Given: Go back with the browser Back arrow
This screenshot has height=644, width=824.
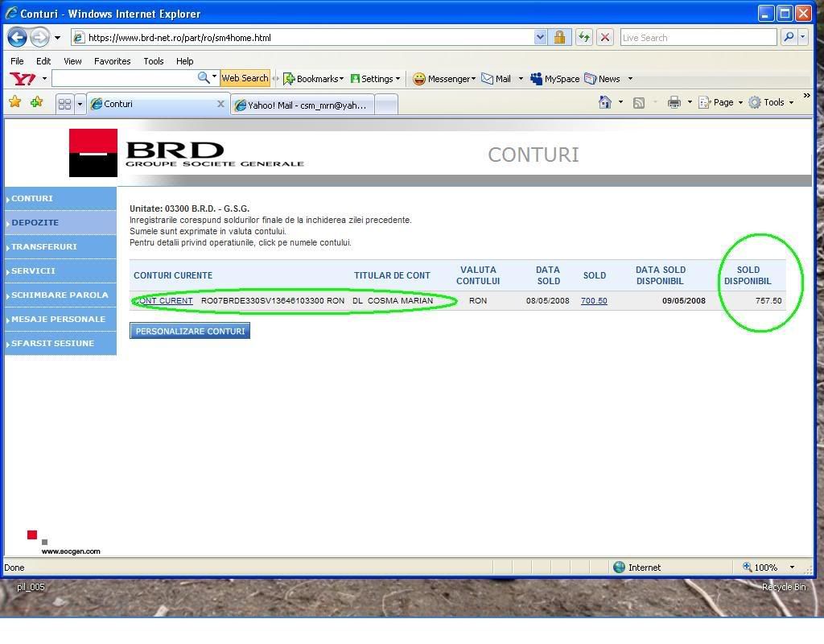Looking at the screenshot, I should pyautogui.click(x=18, y=37).
